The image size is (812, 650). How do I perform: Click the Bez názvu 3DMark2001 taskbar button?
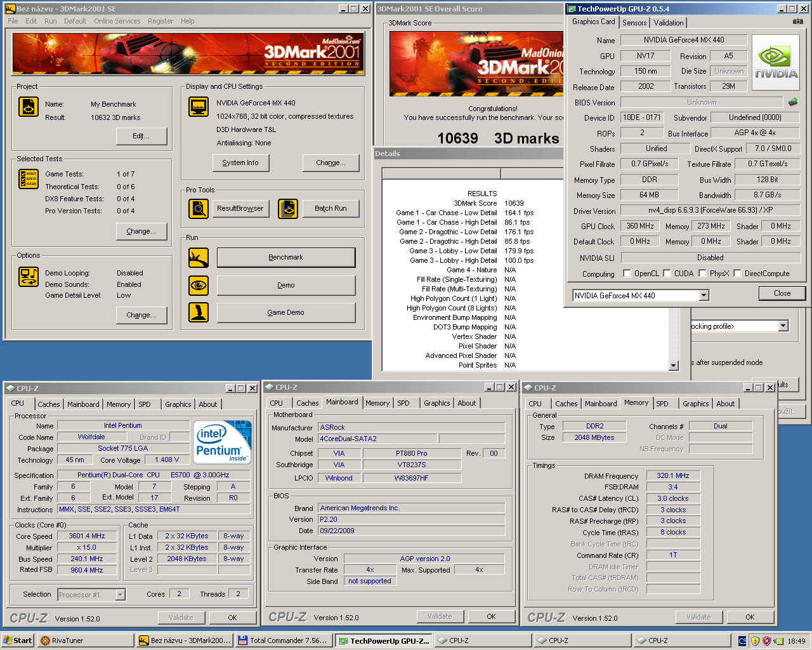(x=185, y=640)
